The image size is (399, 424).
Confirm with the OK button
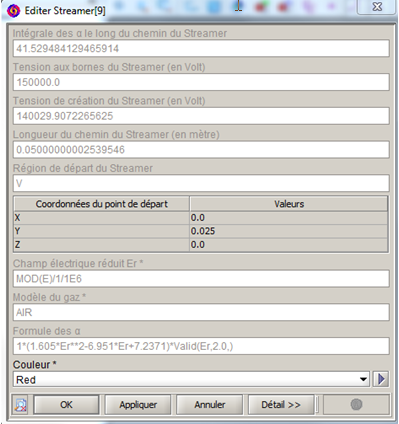pos(66,405)
